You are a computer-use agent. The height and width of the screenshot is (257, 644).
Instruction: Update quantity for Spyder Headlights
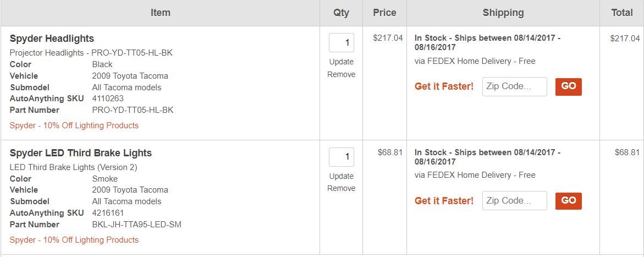click(342, 62)
